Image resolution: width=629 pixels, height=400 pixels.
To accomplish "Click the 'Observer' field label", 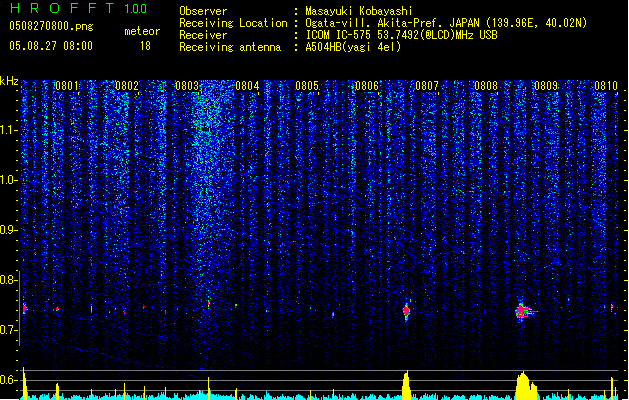I will pyautogui.click(x=203, y=11).
